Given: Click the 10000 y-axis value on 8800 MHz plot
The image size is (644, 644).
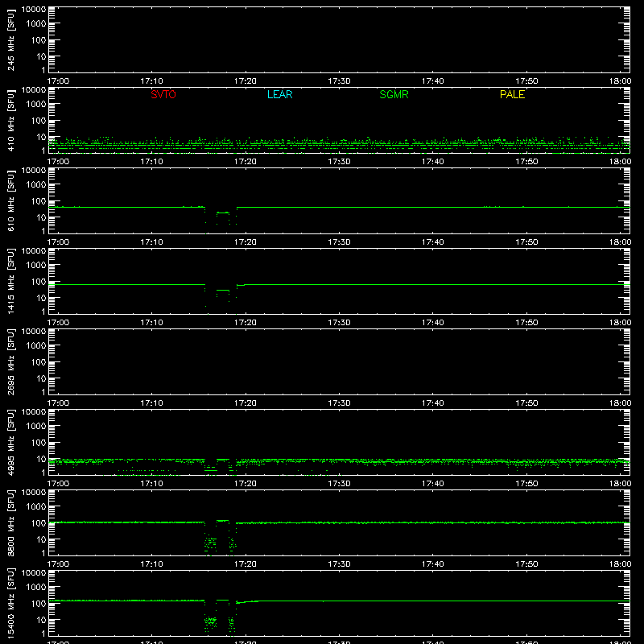Looking at the screenshot, I should [34, 493].
